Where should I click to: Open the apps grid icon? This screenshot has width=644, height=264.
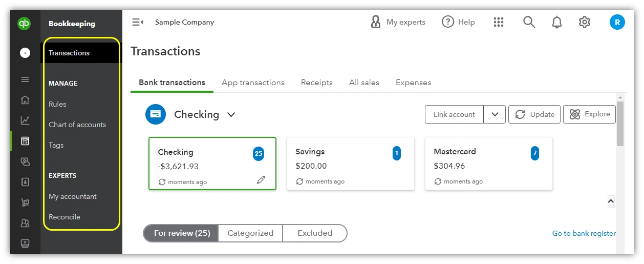pos(499,22)
